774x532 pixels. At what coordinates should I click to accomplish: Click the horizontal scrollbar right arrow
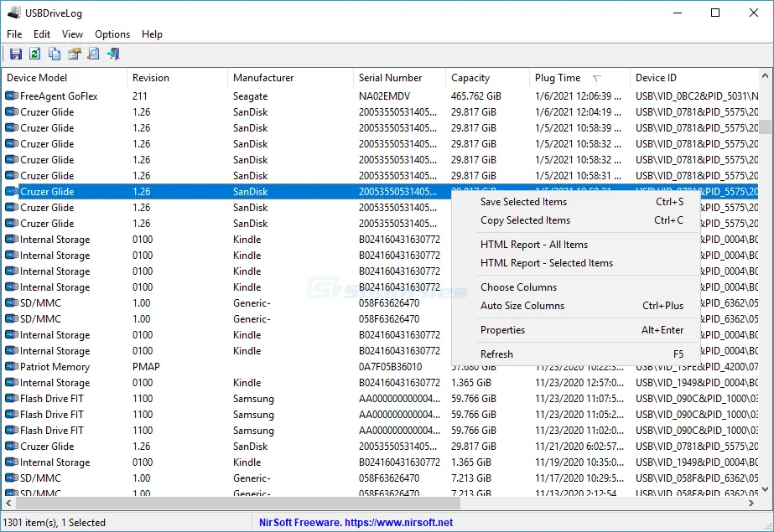coord(751,503)
